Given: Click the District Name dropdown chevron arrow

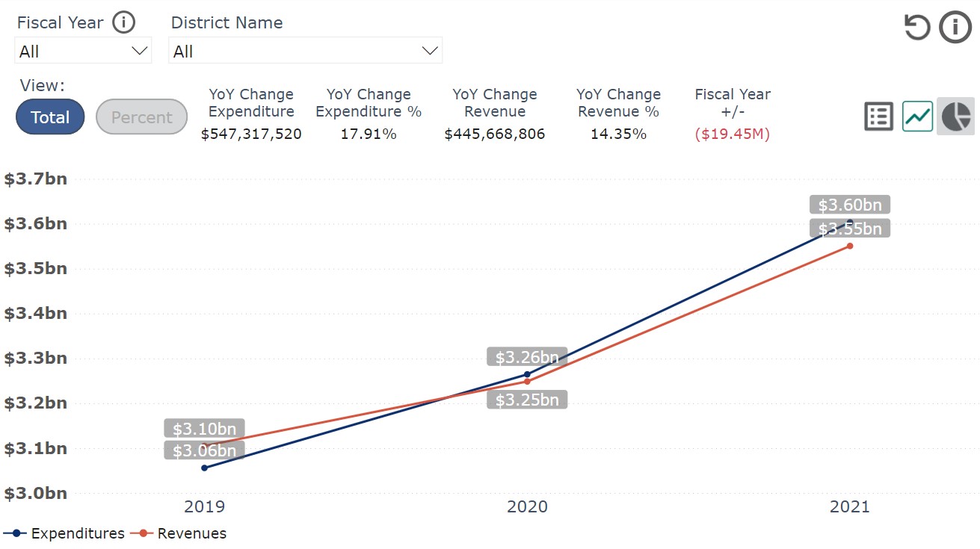Looking at the screenshot, I should 430,51.
